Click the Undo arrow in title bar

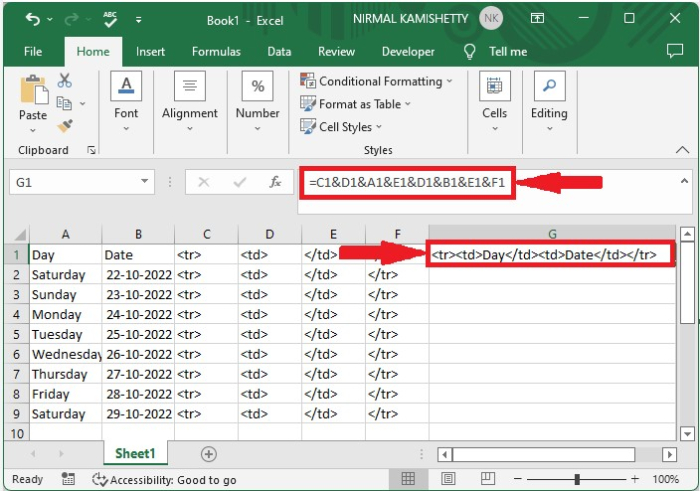point(33,19)
